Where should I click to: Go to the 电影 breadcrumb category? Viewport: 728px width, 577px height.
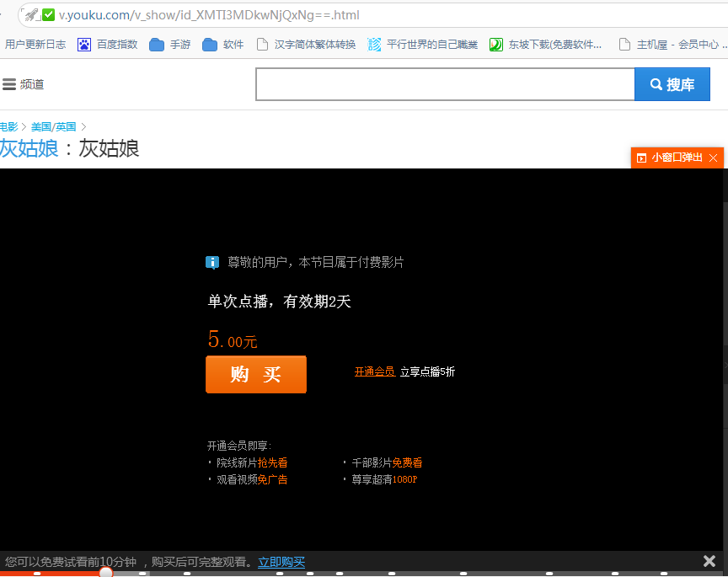(8, 126)
